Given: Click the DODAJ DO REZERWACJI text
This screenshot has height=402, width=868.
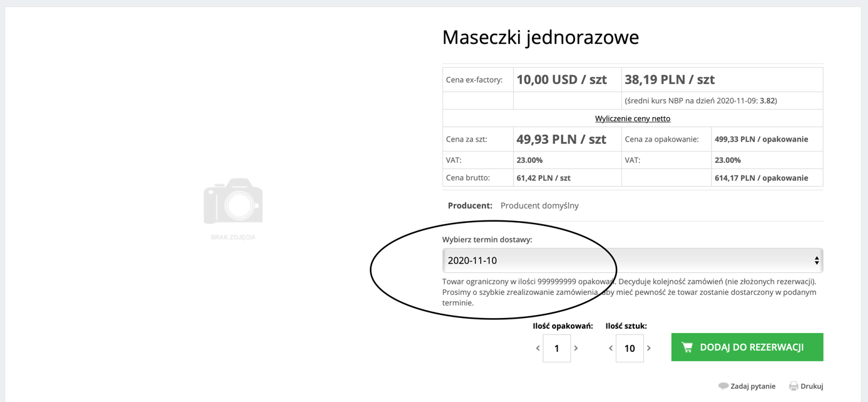Looking at the screenshot, I should [752, 347].
